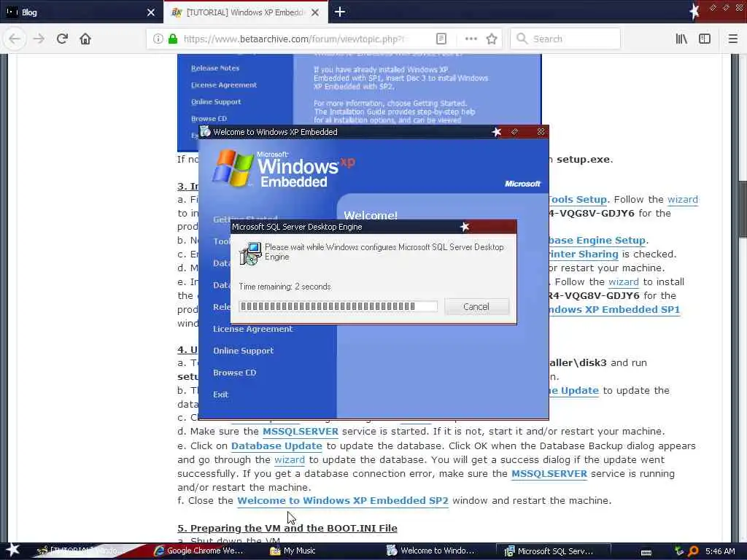
Task: Bookmark this page with the star icon
Action: pos(492,39)
